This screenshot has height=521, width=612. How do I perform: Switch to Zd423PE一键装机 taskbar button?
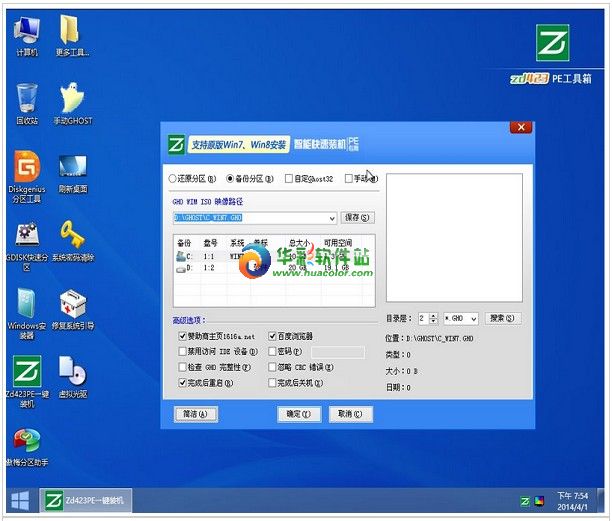tap(85, 501)
